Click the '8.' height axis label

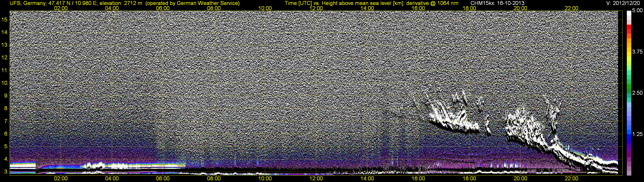click(6, 109)
